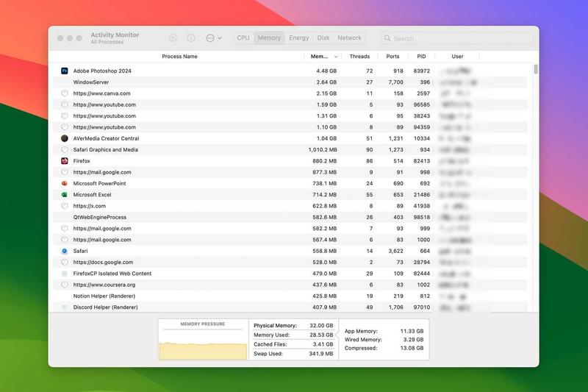The image size is (588, 392).
Task: Toggle sort arrow on Memory column
Action: 336,57
